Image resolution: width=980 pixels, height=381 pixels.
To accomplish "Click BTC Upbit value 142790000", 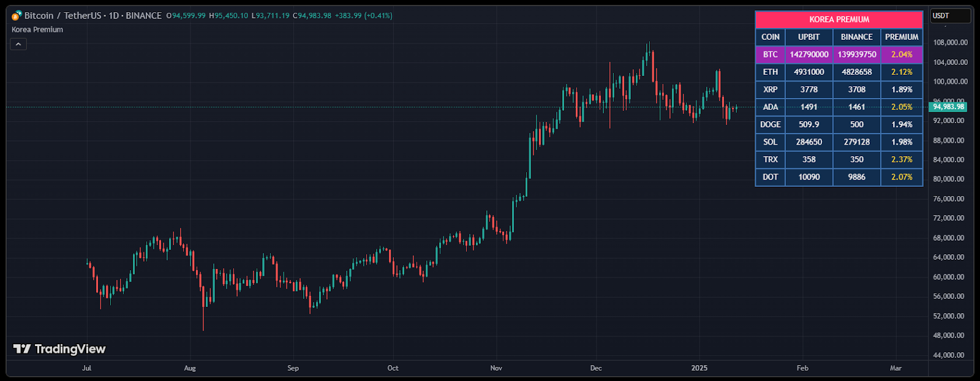I will coord(809,55).
